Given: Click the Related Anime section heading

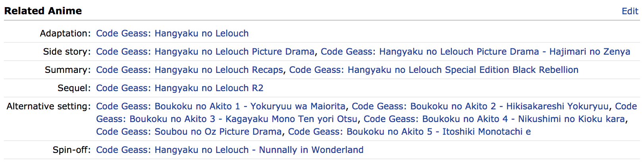Looking at the screenshot, I should coord(43,11).
